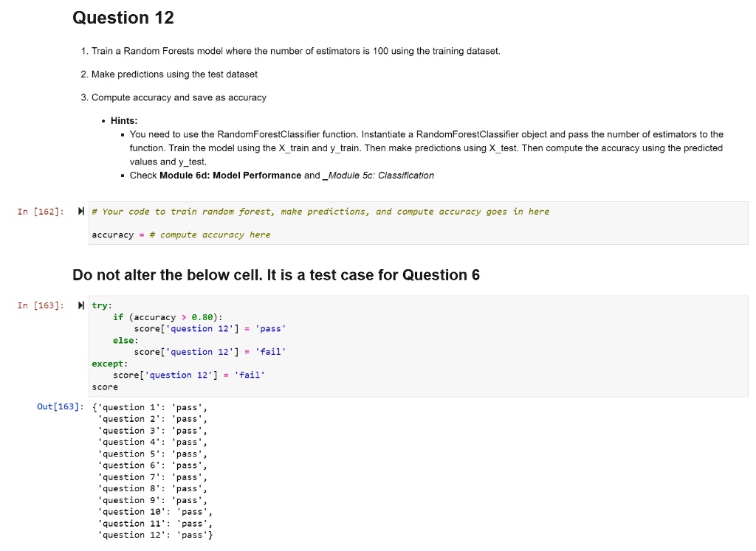Click the 'Compute accuracy and save as accuracy' step
756x551 pixels.
(x=179, y=97)
